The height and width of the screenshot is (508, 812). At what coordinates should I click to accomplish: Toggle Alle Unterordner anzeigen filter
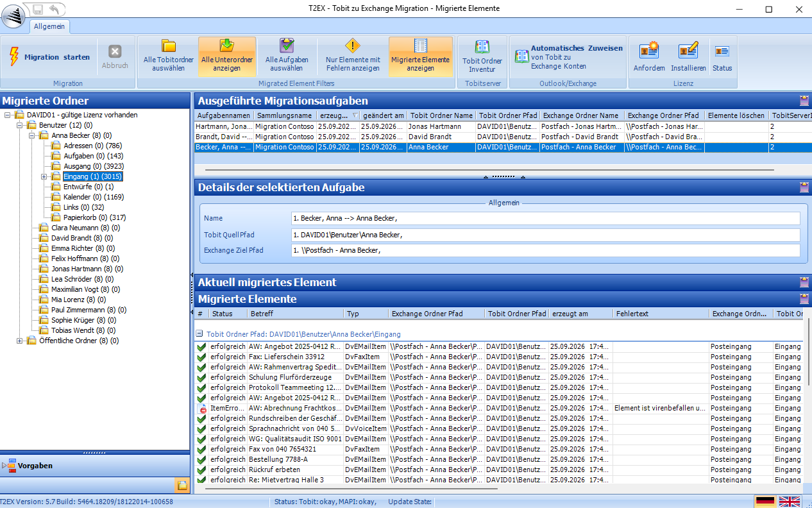coord(227,57)
